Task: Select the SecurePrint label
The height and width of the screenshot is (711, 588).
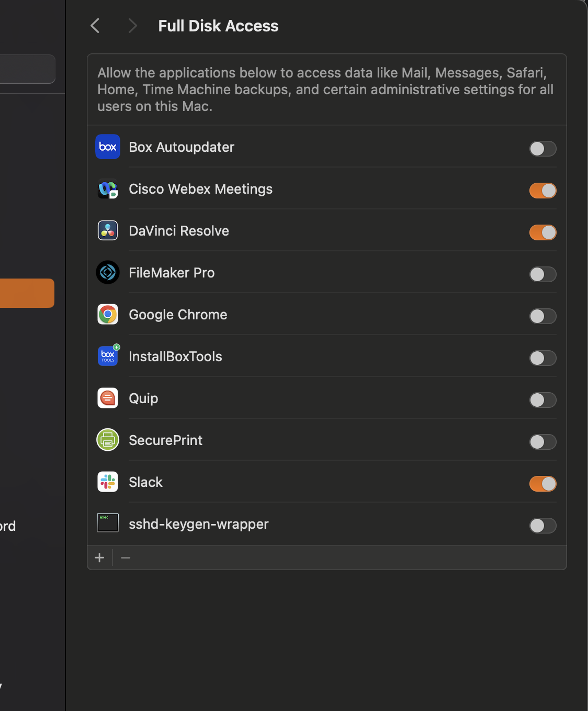Action: tap(165, 440)
